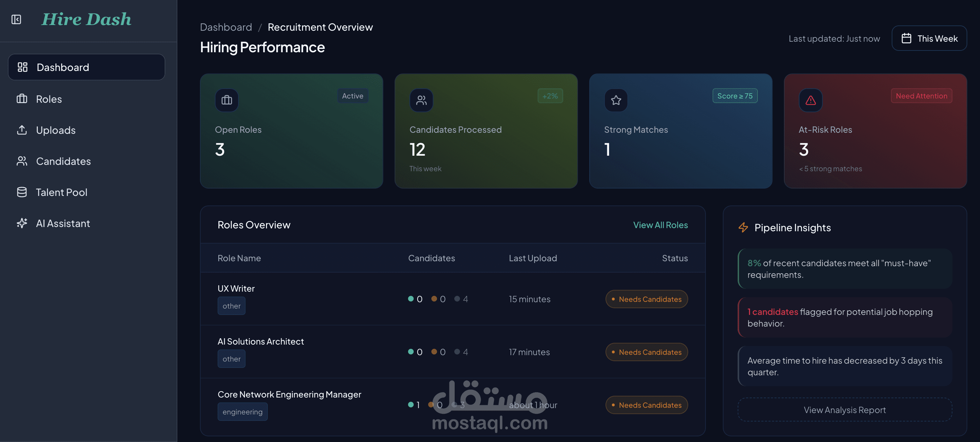Viewport: 980px width, 442px height.
Task: Click the Last Upload column header
Action: 533,258
